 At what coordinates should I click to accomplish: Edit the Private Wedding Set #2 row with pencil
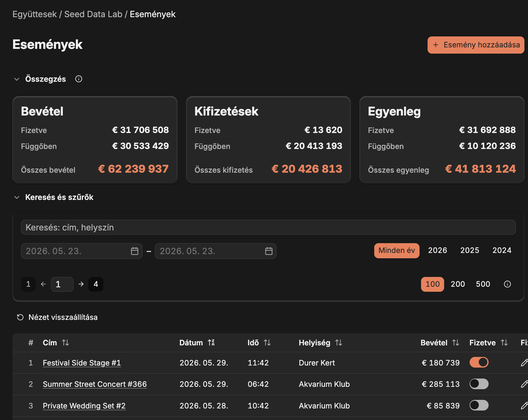tap(524, 406)
